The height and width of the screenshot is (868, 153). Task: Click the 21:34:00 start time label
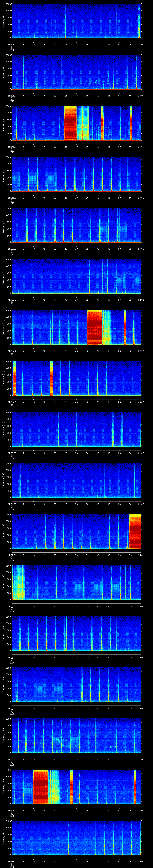(x=12, y=657)
